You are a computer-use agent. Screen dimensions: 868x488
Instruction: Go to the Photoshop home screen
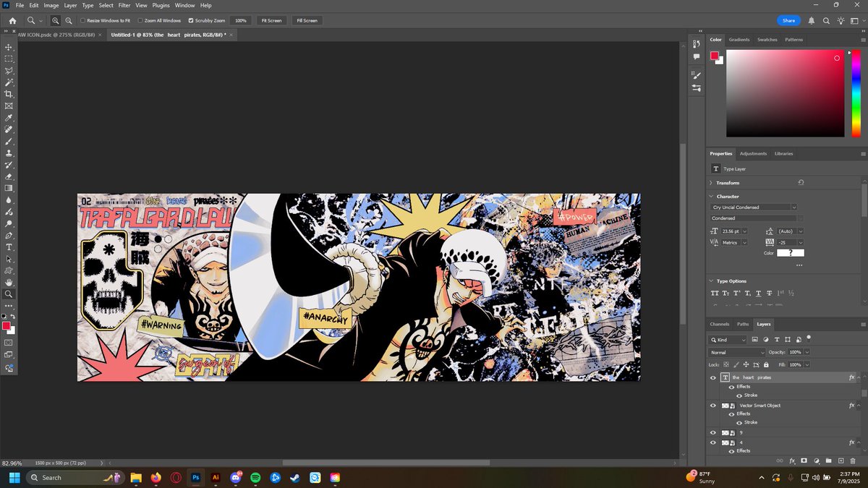pyautogui.click(x=12, y=21)
